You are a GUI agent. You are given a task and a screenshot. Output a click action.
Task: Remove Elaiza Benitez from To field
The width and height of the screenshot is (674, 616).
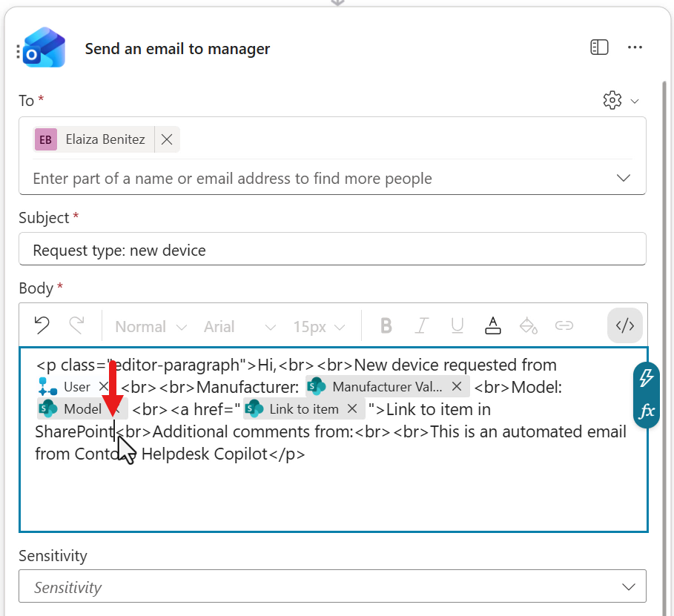click(167, 139)
